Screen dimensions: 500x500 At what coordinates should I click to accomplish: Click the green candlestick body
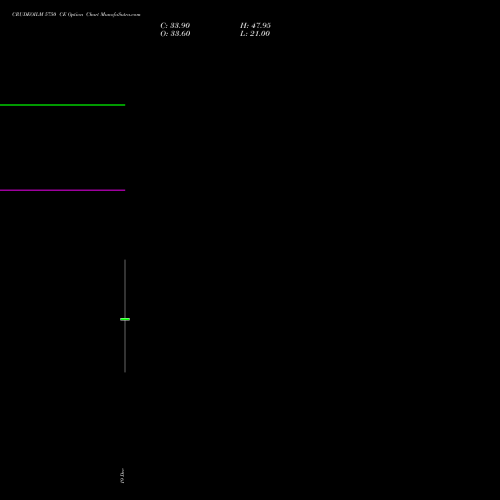tap(125, 319)
